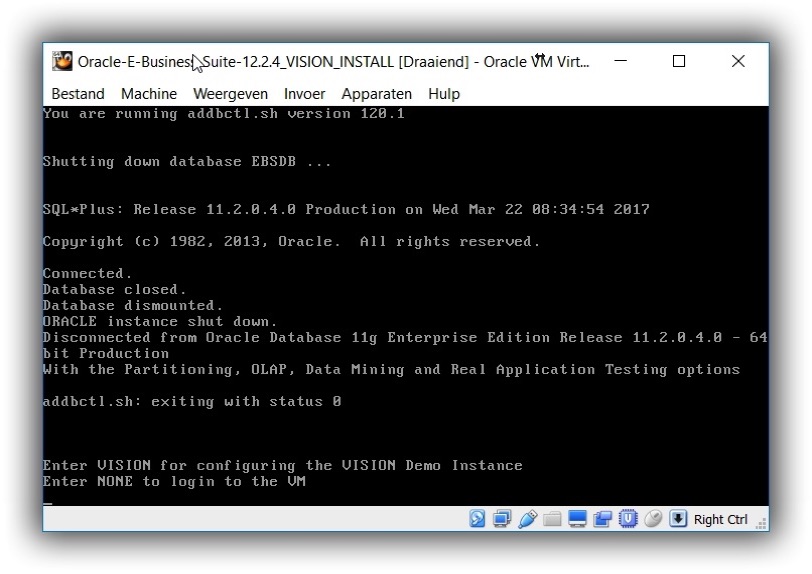
Task: Click the network adapters status icon
Action: coord(502,519)
